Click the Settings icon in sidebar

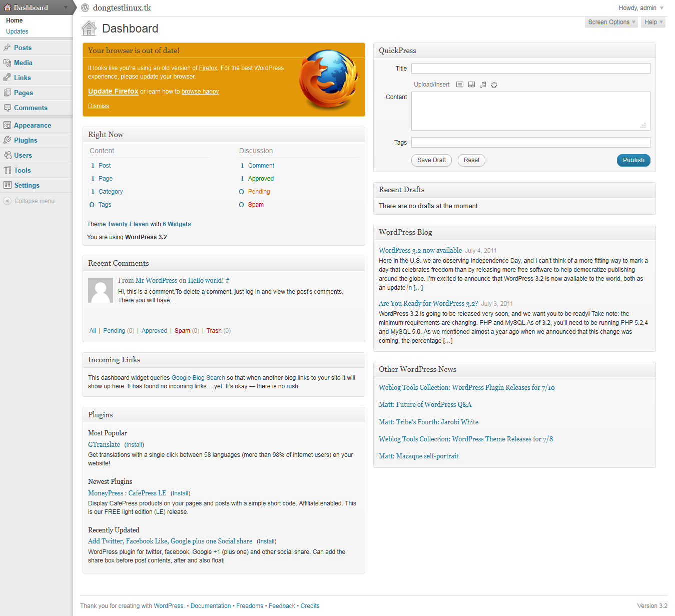pyautogui.click(x=7, y=185)
